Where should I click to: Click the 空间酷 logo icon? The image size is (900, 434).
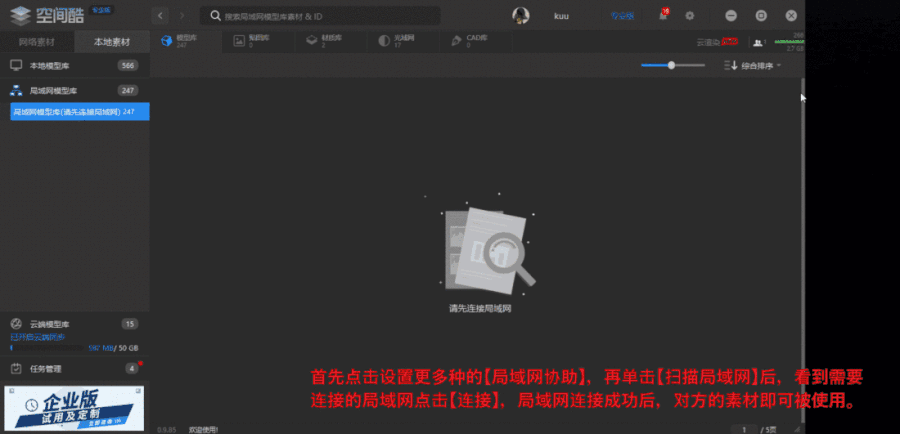coord(21,16)
